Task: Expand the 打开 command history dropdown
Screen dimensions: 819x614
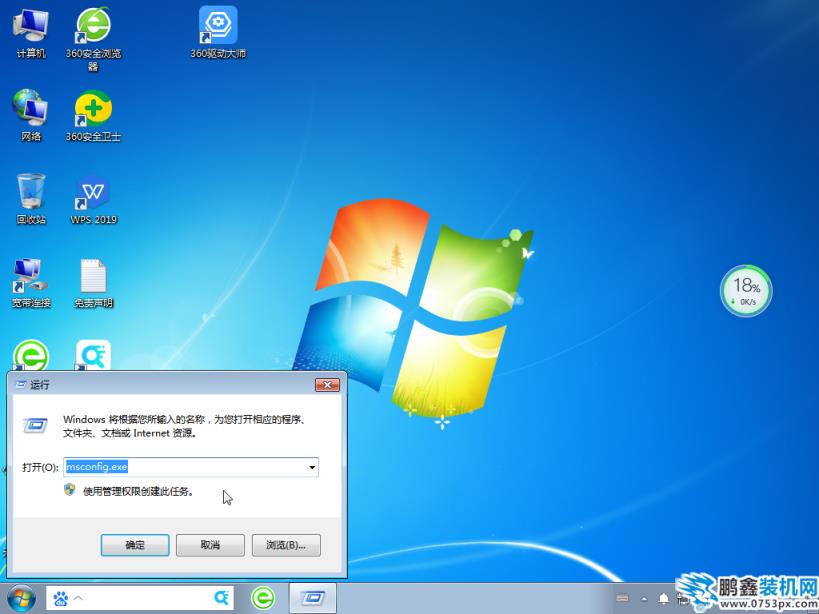Action: [x=312, y=467]
